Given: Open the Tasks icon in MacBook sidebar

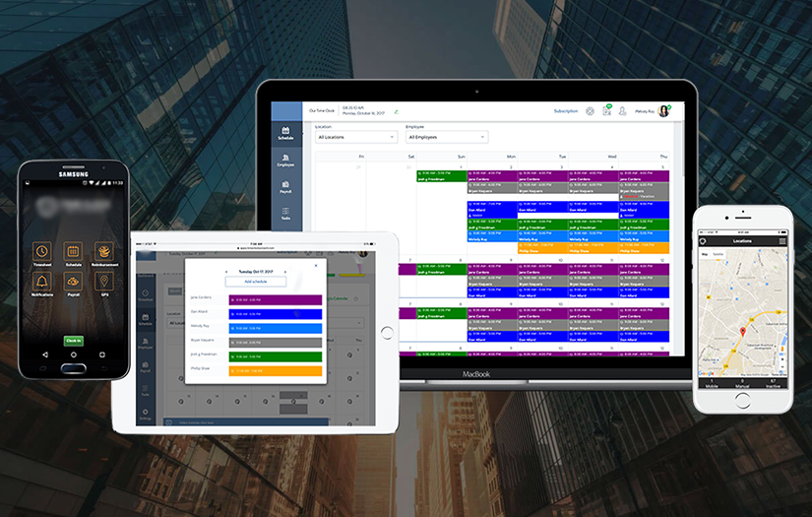Looking at the screenshot, I should click(x=285, y=213).
